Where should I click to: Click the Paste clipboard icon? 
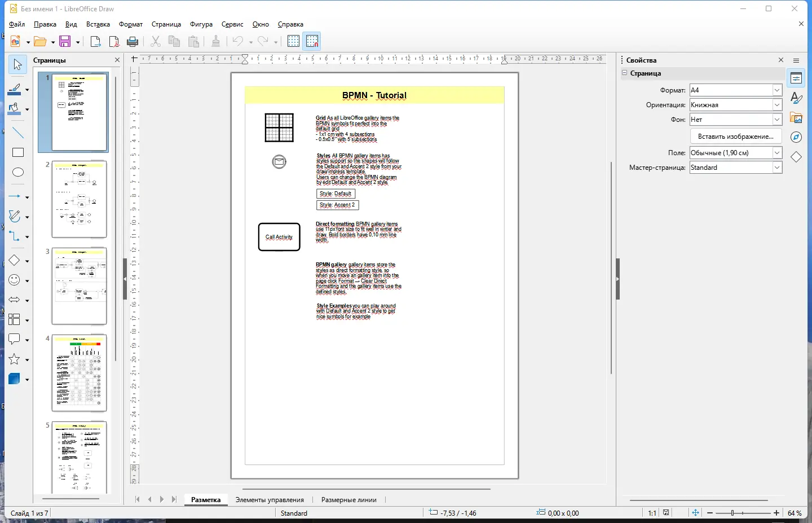click(x=193, y=41)
